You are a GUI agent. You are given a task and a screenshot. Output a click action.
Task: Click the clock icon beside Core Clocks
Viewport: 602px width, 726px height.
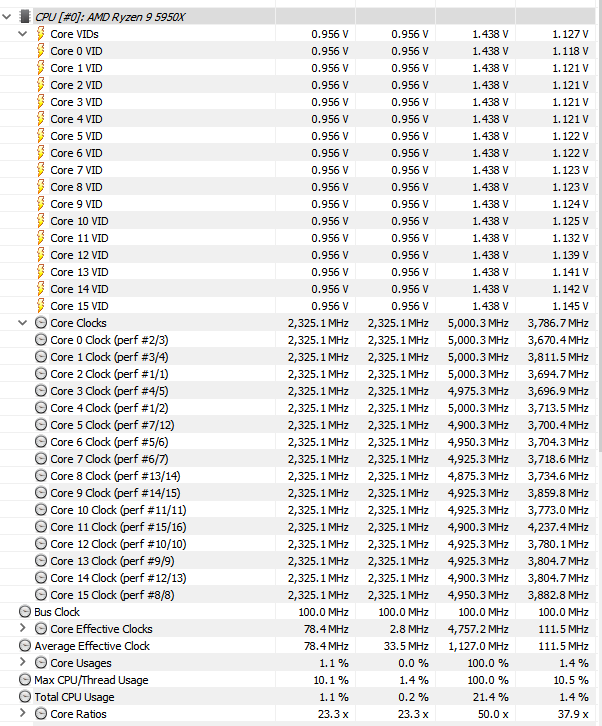(x=41, y=323)
